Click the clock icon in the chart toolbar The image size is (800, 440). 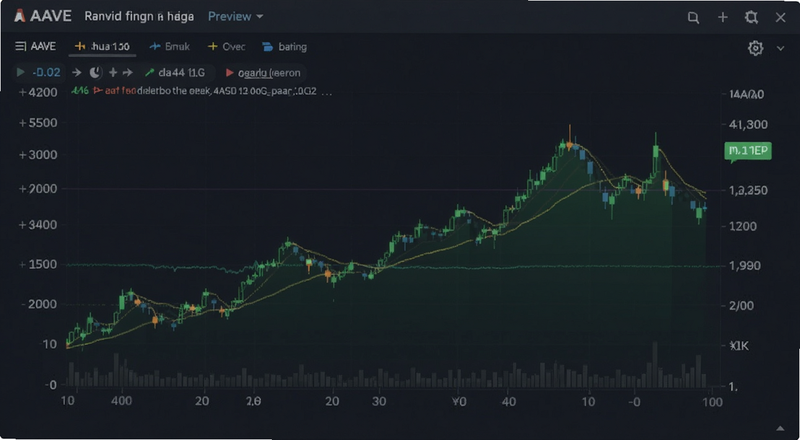coord(95,73)
